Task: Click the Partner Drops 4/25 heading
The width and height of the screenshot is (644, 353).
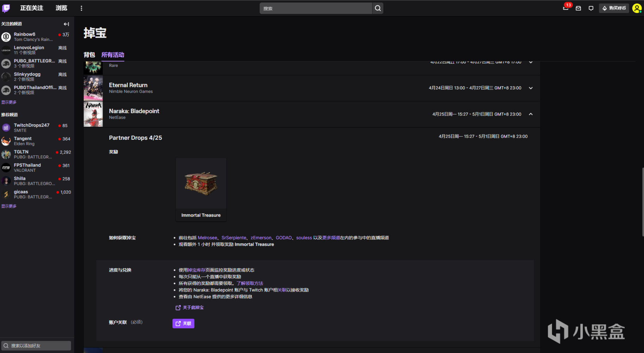Action: pos(135,138)
